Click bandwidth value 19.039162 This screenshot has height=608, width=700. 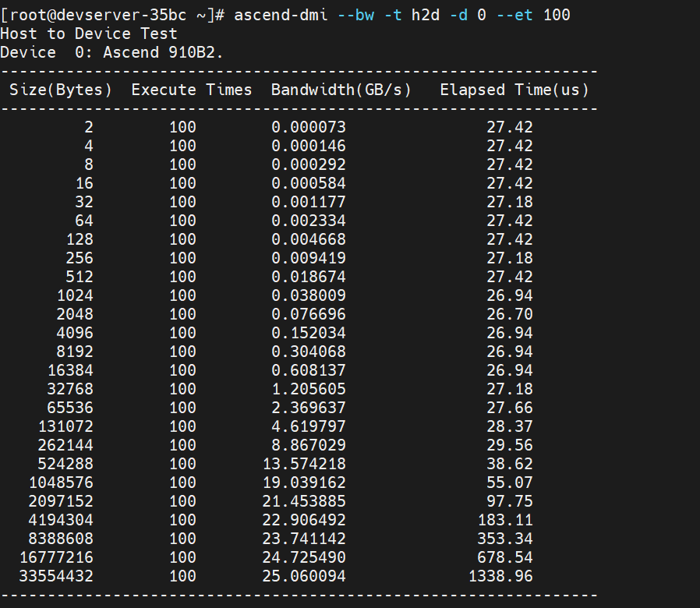click(x=304, y=483)
